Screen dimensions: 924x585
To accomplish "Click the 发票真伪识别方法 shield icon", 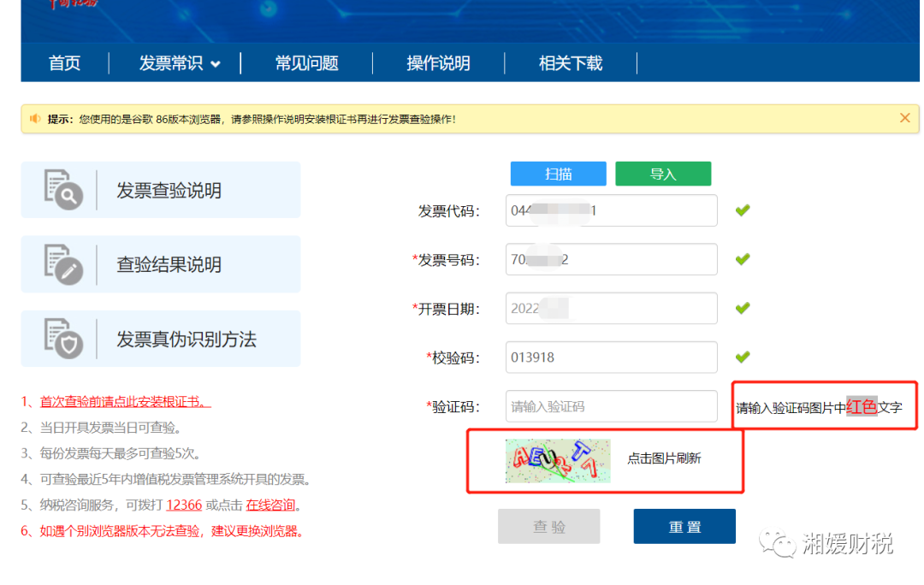I will [63, 339].
